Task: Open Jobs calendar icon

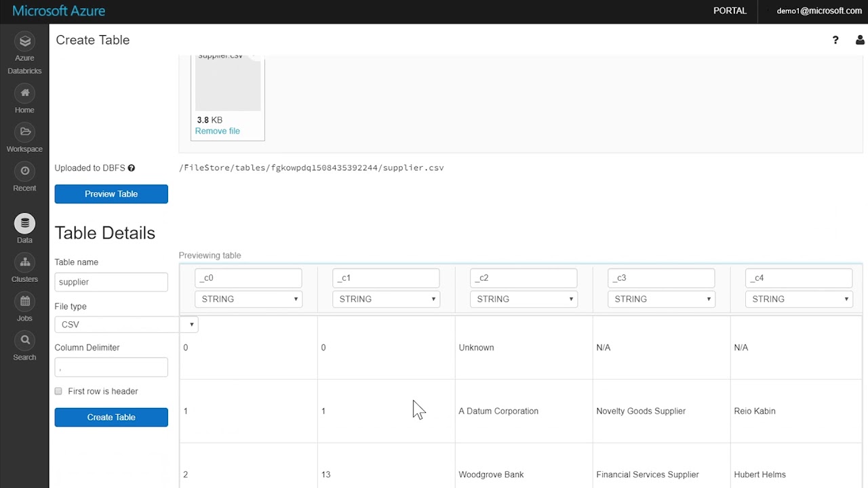Action: 24,302
